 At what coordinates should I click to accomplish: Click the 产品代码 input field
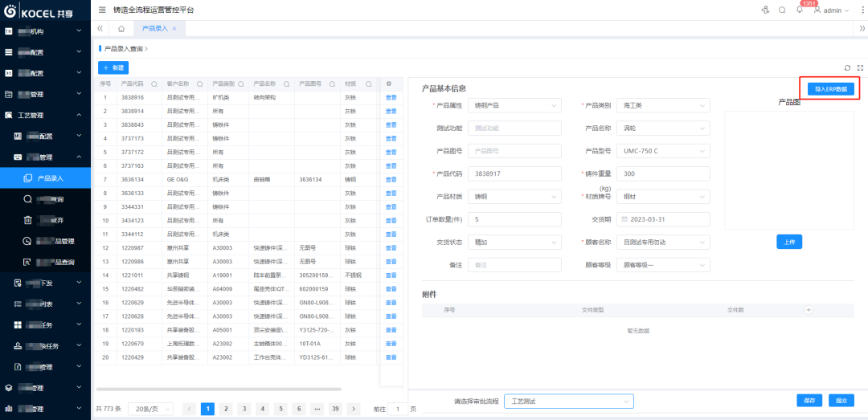point(514,173)
